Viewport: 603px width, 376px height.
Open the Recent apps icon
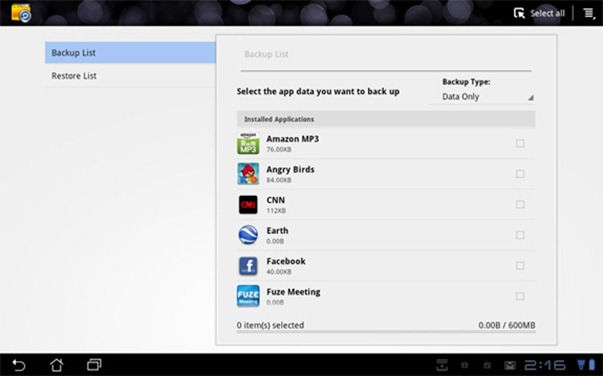point(94,364)
